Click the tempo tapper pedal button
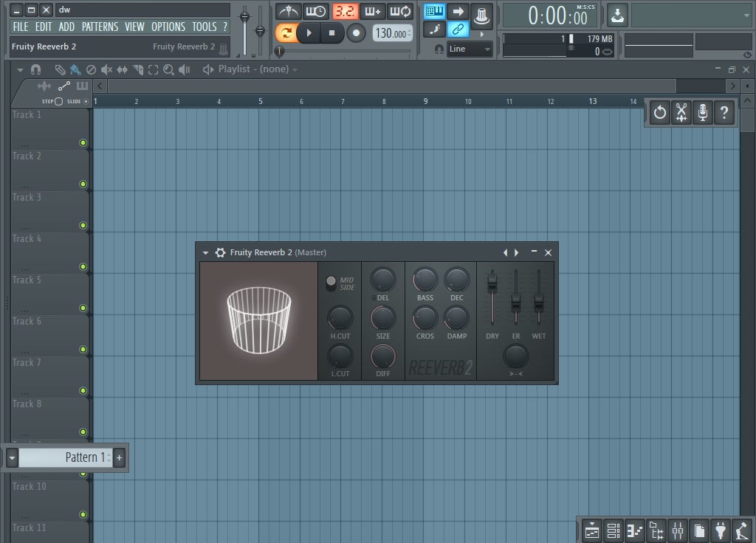The image size is (756, 543). pos(742,531)
